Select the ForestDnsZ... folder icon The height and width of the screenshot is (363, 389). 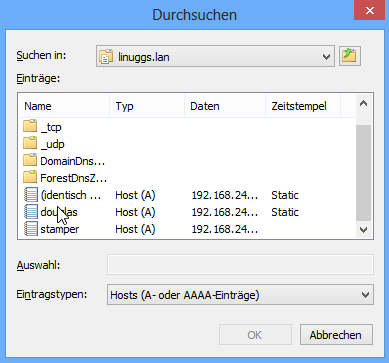click(x=30, y=178)
